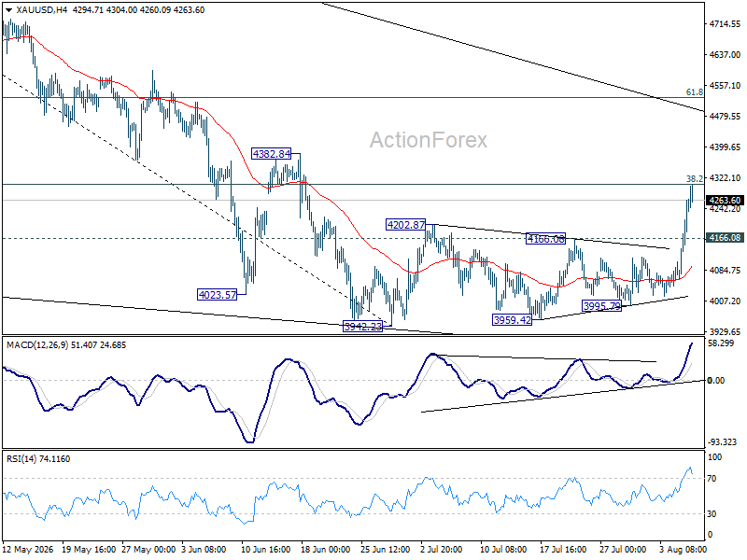The height and width of the screenshot is (560, 747).
Task: Click the 3 Jun 08:00 date label
Action: click(x=205, y=549)
